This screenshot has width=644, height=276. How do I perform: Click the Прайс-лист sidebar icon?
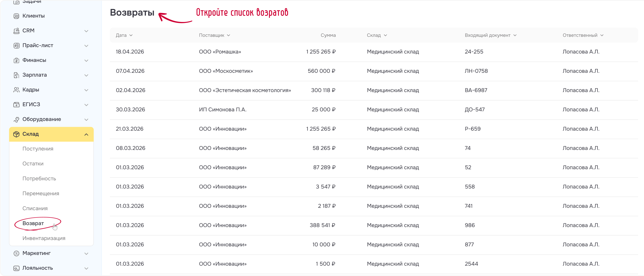point(16,46)
